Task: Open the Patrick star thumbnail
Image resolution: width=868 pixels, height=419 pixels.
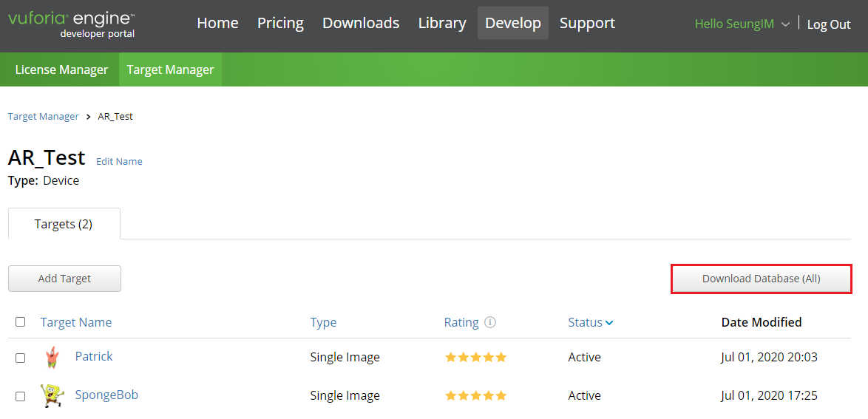Action: coord(51,357)
